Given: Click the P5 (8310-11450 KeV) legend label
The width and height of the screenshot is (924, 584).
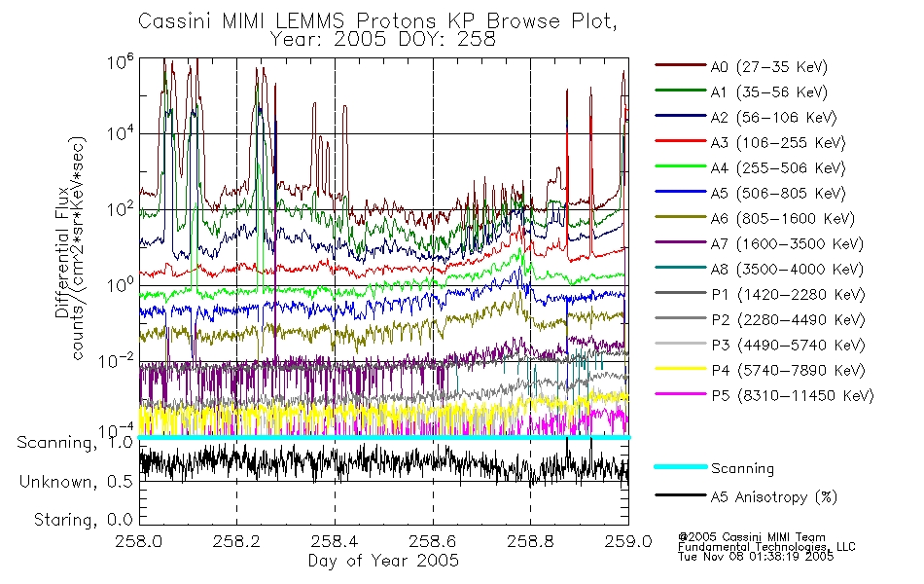Looking at the screenshot, I should 793,395.
